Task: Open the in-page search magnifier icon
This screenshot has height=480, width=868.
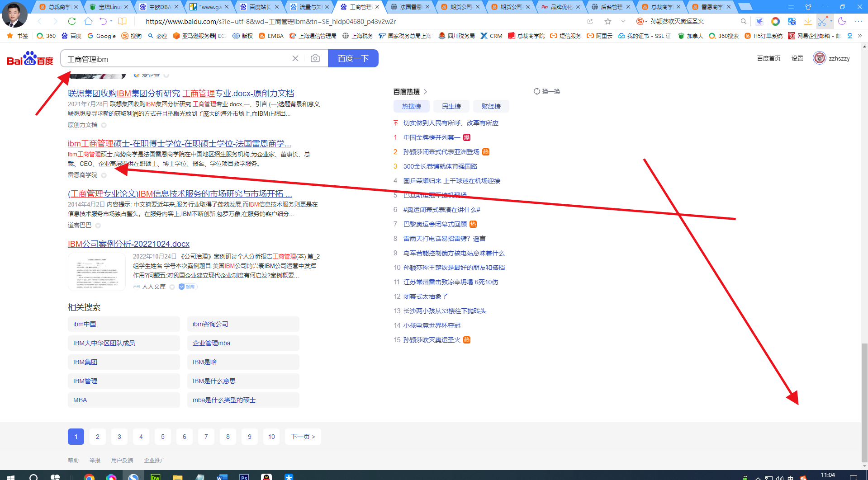Action: 743,21
